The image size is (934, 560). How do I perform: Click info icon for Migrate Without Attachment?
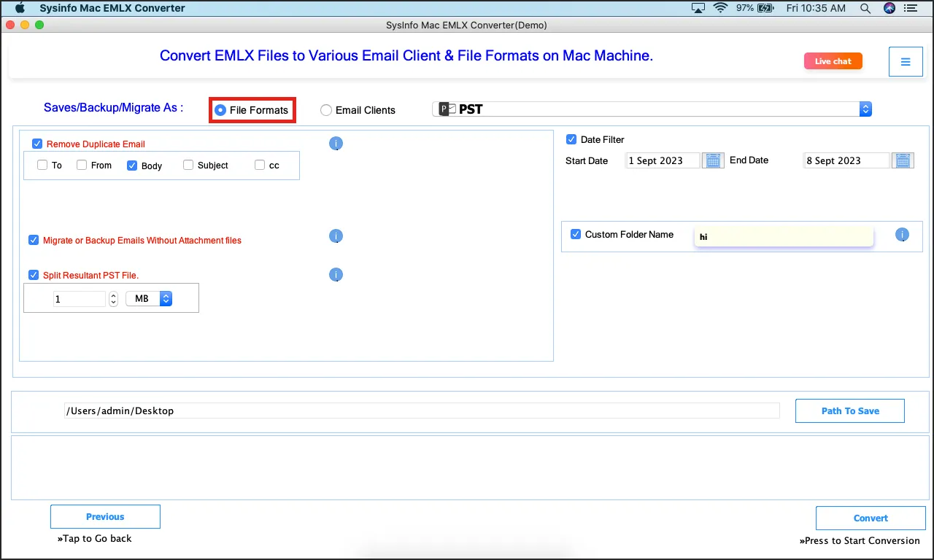[x=336, y=236]
